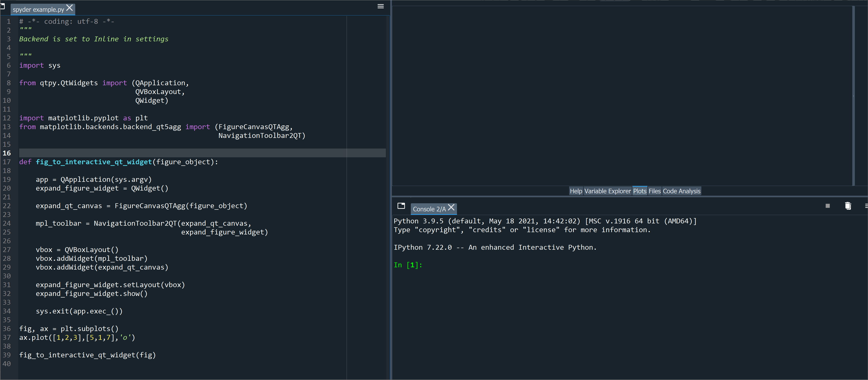The width and height of the screenshot is (868, 380).
Task: Click the function name fig_to_interactive_qt_widget on line 17
Action: (x=94, y=162)
